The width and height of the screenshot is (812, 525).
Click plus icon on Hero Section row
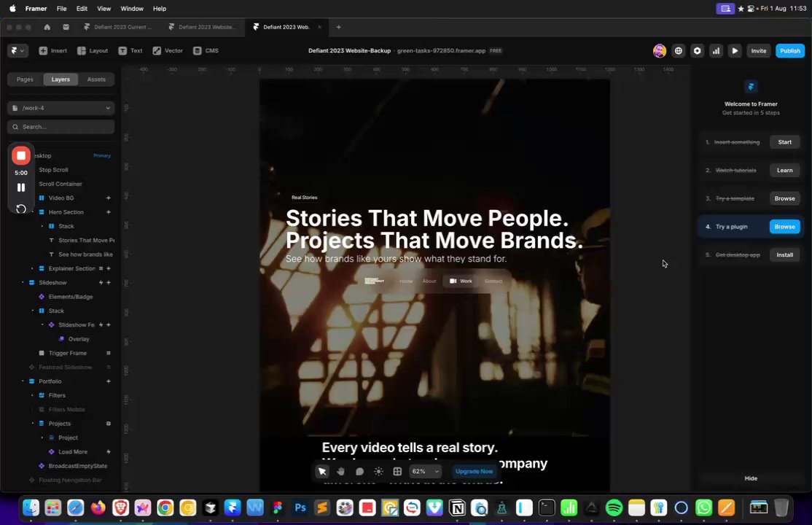pos(108,212)
